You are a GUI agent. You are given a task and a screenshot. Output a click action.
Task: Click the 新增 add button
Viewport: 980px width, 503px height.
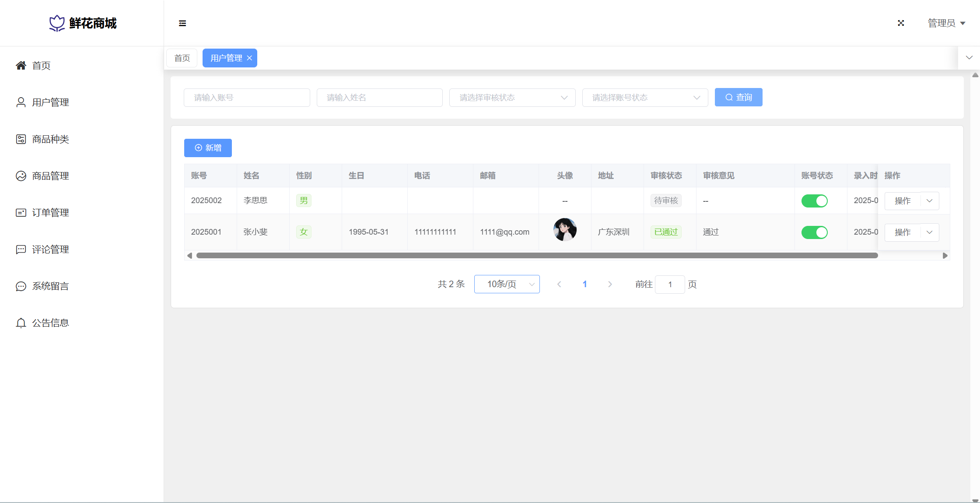(208, 148)
